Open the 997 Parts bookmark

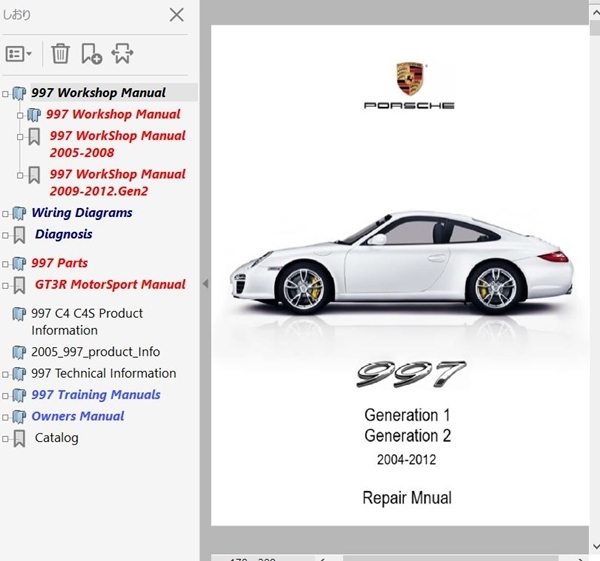pyautogui.click(x=59, y=263)
